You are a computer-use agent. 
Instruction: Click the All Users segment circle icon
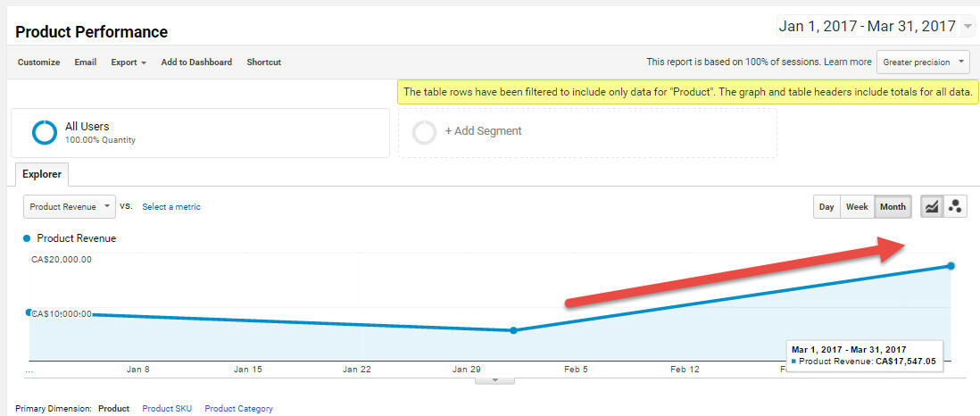click(x=45, y=132)
